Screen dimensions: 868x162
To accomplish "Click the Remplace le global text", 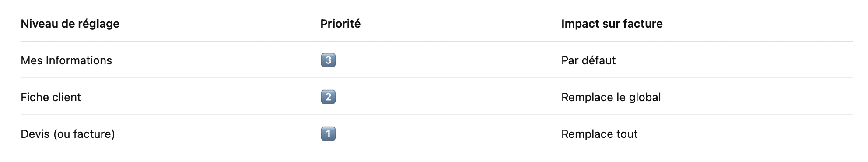I will point(611,97).
